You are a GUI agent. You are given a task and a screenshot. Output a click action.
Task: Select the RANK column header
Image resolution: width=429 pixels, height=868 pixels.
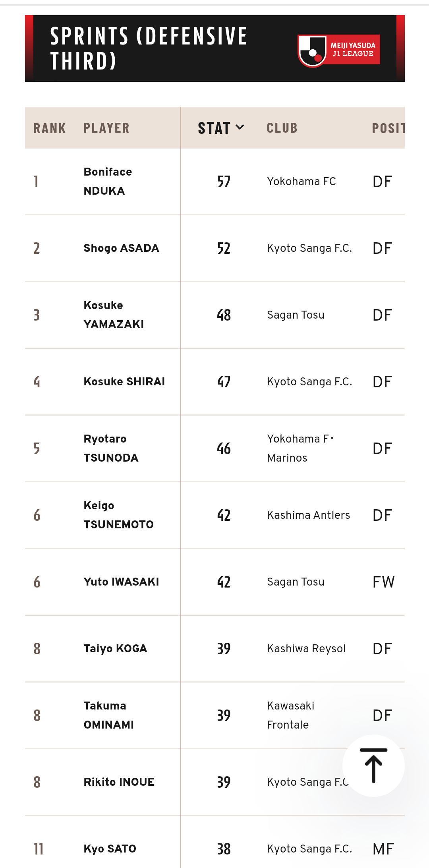[50, 128]
